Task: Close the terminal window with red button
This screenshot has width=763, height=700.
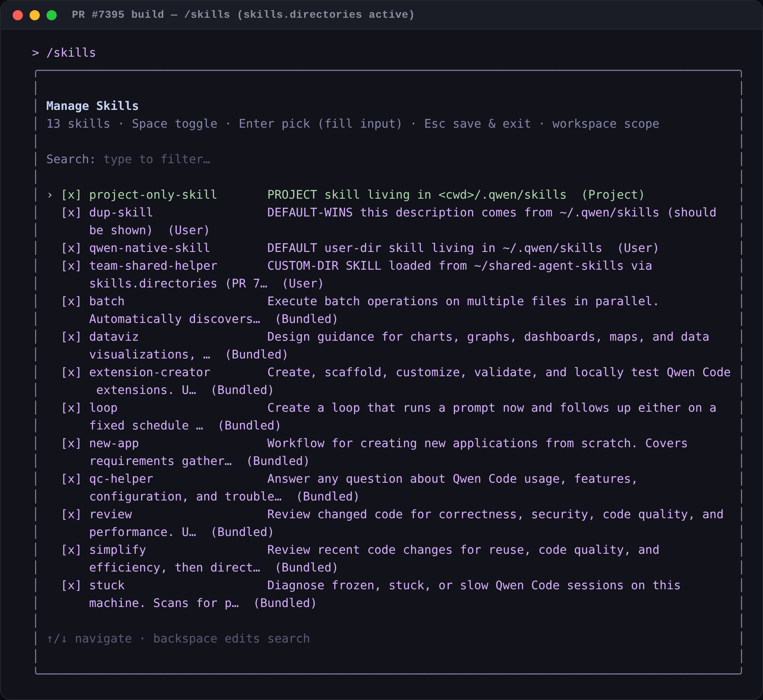Action: (x=18, y=15)
